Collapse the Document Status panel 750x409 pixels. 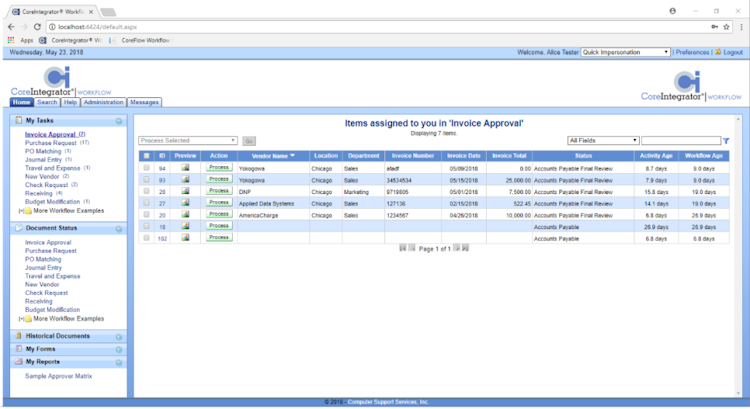tap(119, 229)
